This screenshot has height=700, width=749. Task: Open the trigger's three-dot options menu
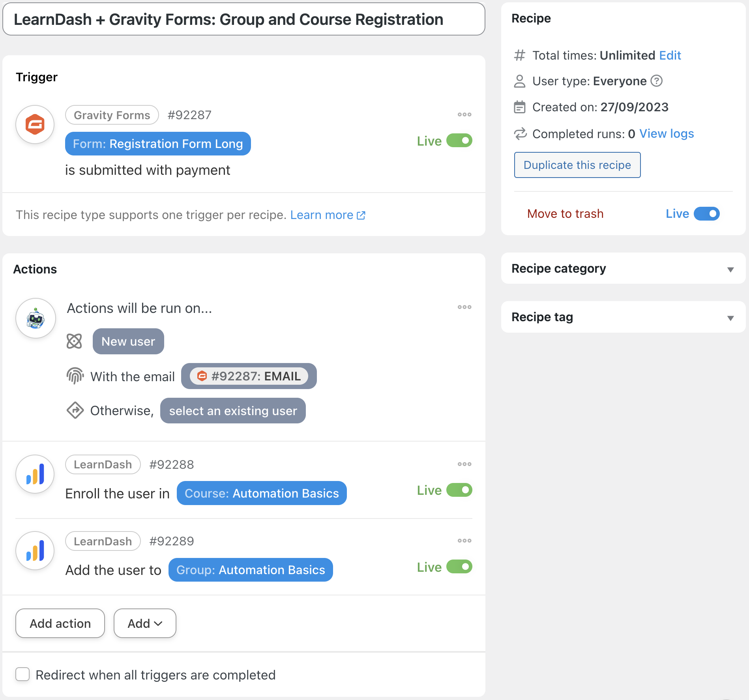tap(464, 114)
